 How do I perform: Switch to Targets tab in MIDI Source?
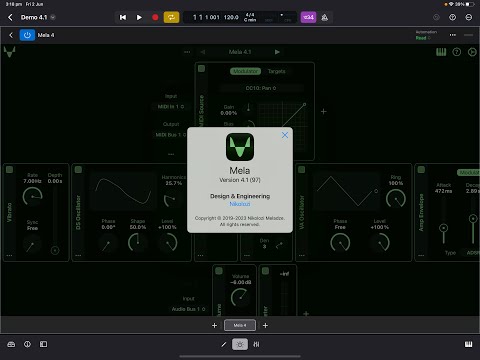point(276,71)
